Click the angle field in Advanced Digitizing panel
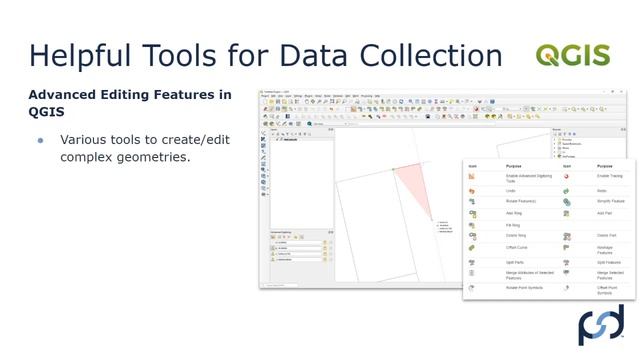Viewport: 640px width, 360px height. point(299,248)
